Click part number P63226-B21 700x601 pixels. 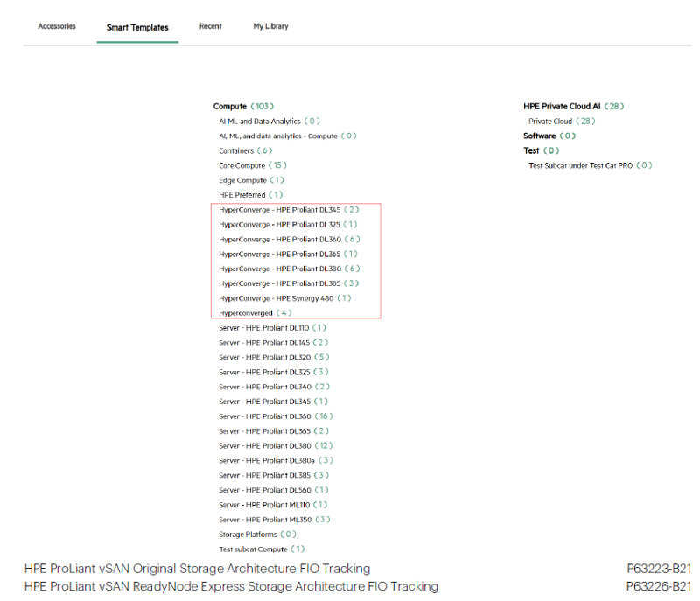[659, 586]
